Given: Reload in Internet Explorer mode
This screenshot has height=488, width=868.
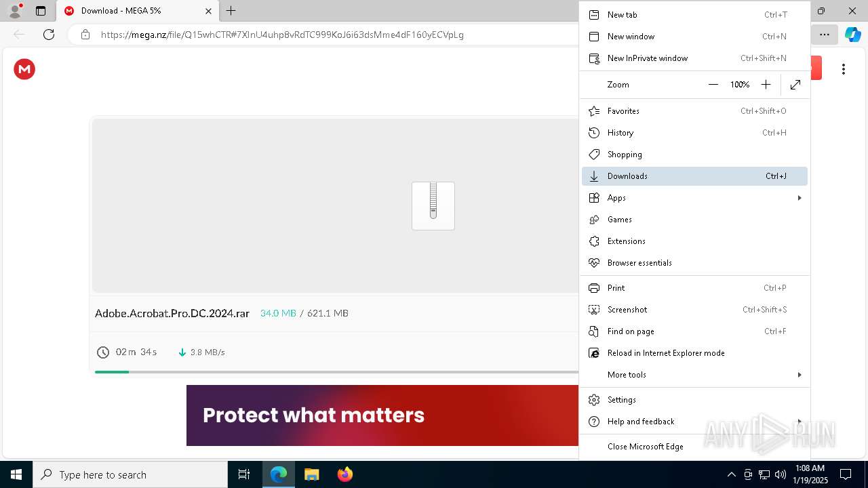Looking at the screenshot, I should [x=694, y=353].
